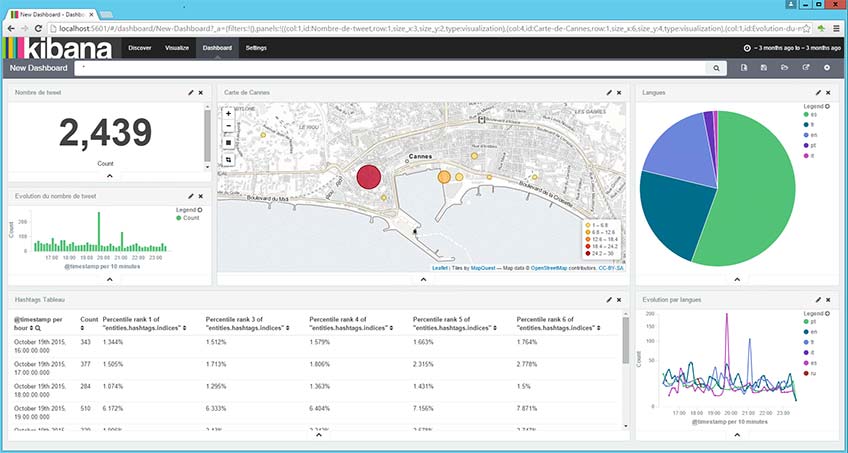Remove the Evolution par langues panel
The image size is (848, 453).
pos(829,299)
